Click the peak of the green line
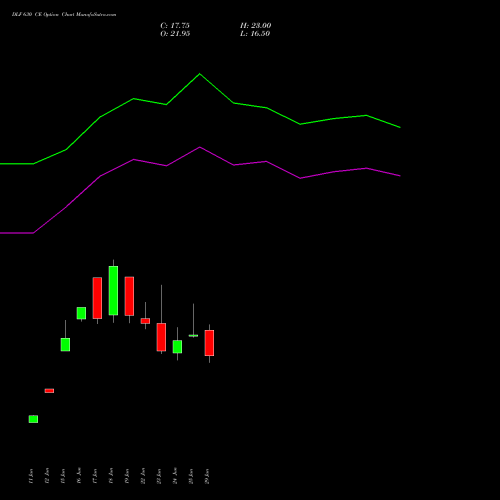 pyautogui.click(x=200, y=74)
